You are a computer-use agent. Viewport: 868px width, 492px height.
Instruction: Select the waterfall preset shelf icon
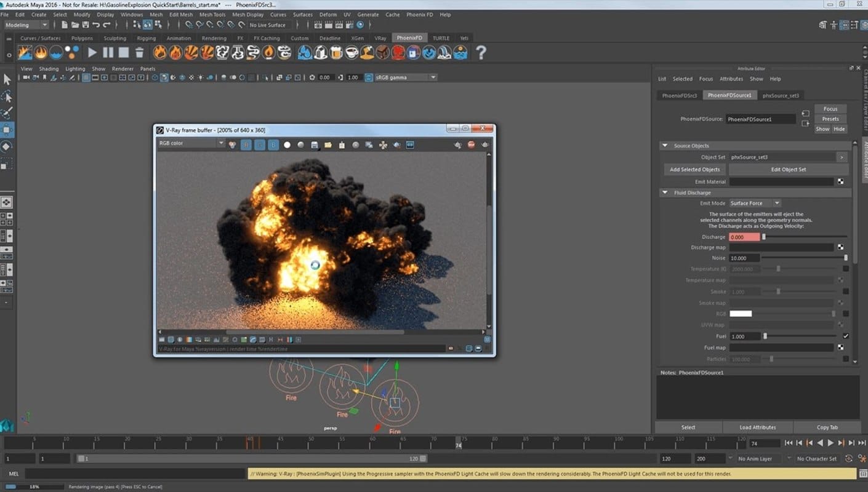click(x=444, y=53)
